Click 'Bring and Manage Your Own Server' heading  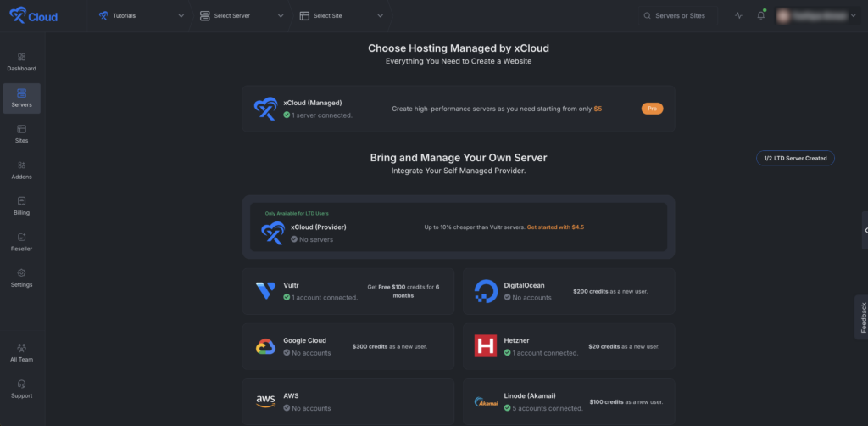(459, 158)
